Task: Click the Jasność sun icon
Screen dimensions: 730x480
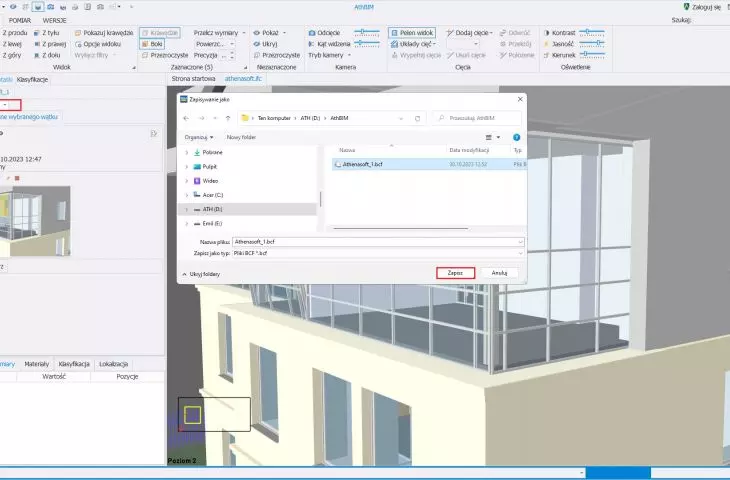Action: tap(547, 44)
